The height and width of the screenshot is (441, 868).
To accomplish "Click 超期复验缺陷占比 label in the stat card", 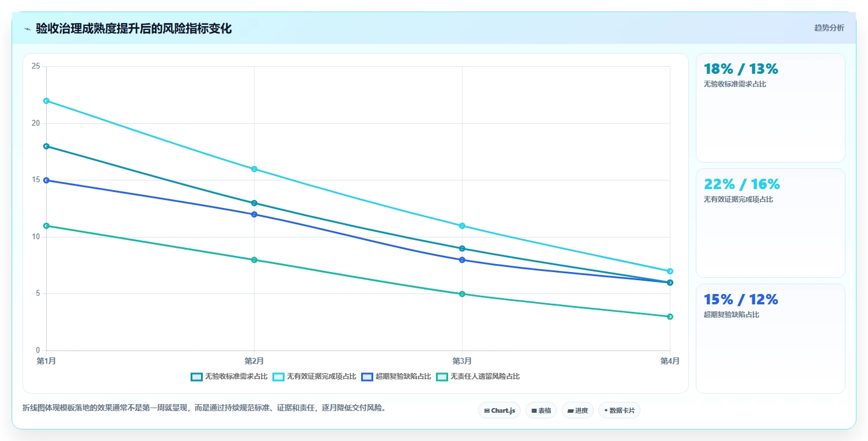I will coord(731,315).
